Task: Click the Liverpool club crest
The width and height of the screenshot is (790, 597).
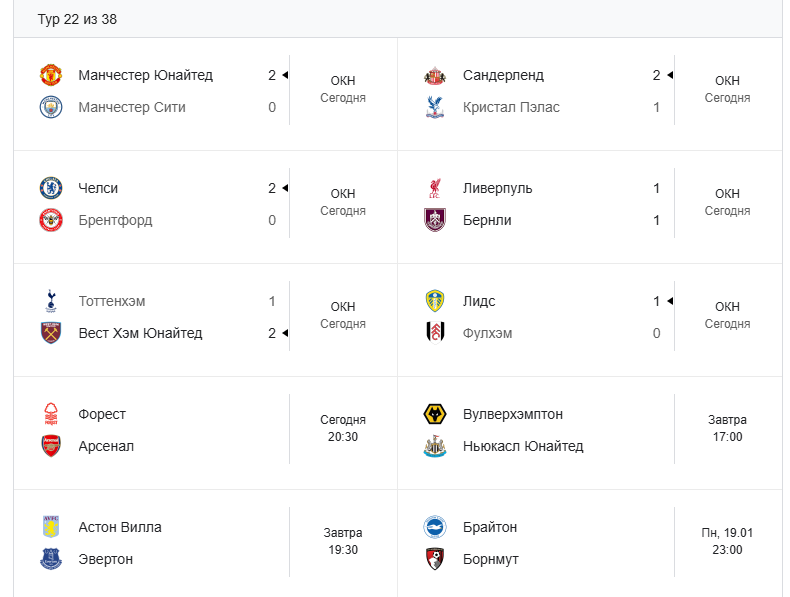Action: click(434, 188)
